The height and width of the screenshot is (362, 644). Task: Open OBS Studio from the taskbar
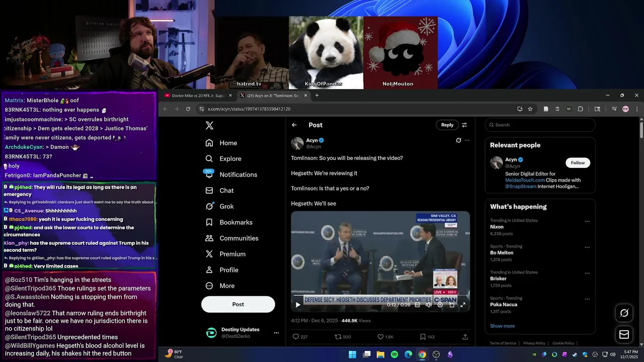coord(436,354)
